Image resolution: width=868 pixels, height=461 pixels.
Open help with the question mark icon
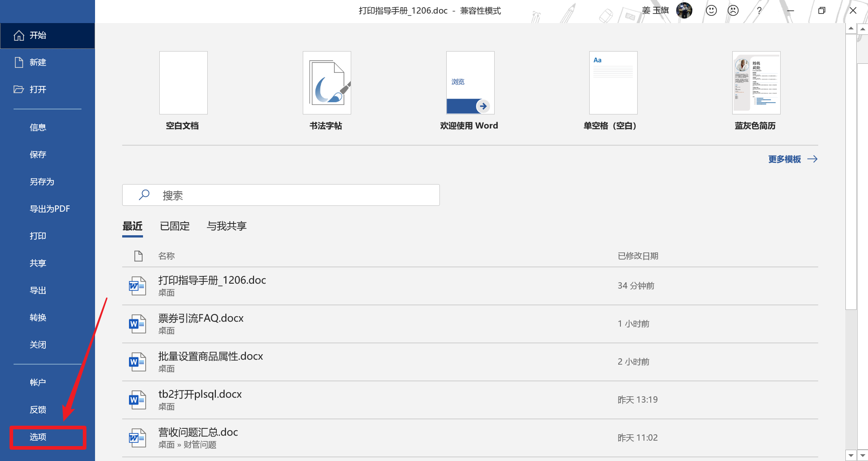point(759,10)
